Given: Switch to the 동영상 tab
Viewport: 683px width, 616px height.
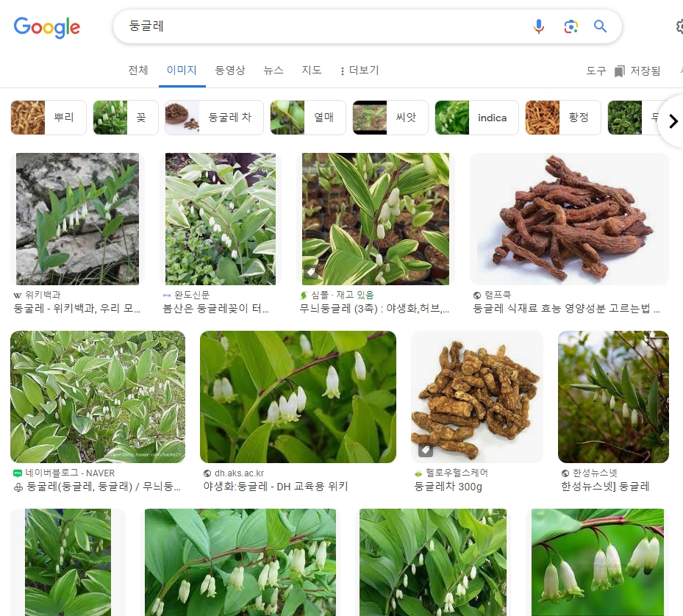Looking at the screenshot, I should tap(230, 71).
